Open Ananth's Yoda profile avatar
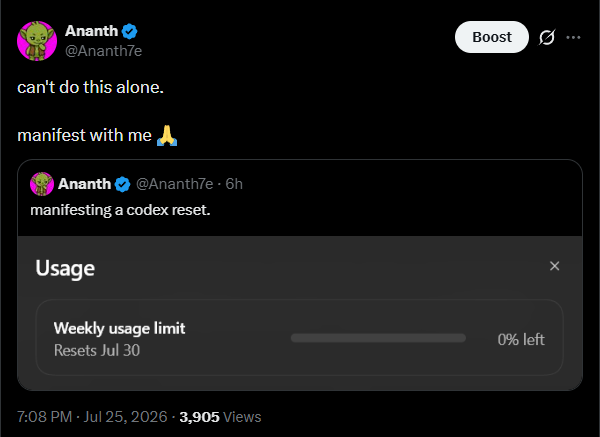600x437 pixels. 37,41
